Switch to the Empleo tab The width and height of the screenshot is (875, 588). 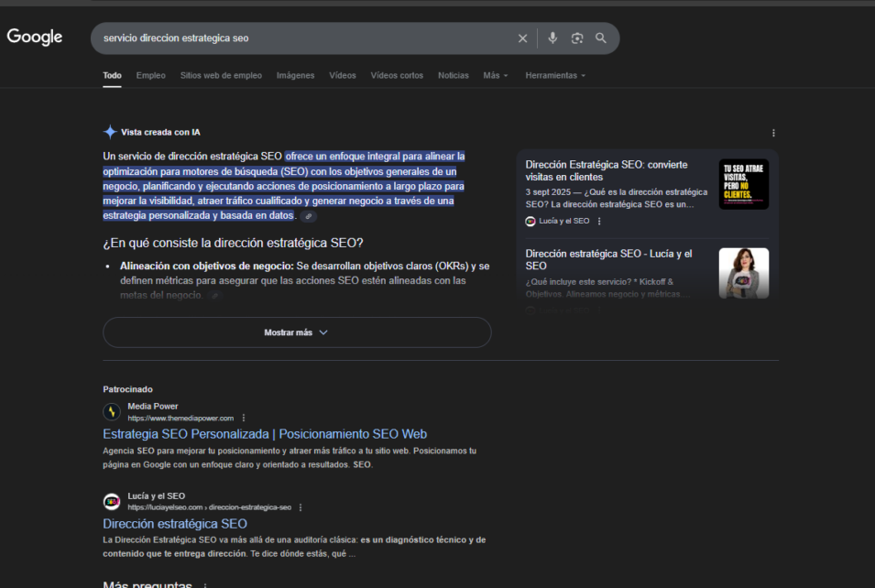(x=150, y=75)
